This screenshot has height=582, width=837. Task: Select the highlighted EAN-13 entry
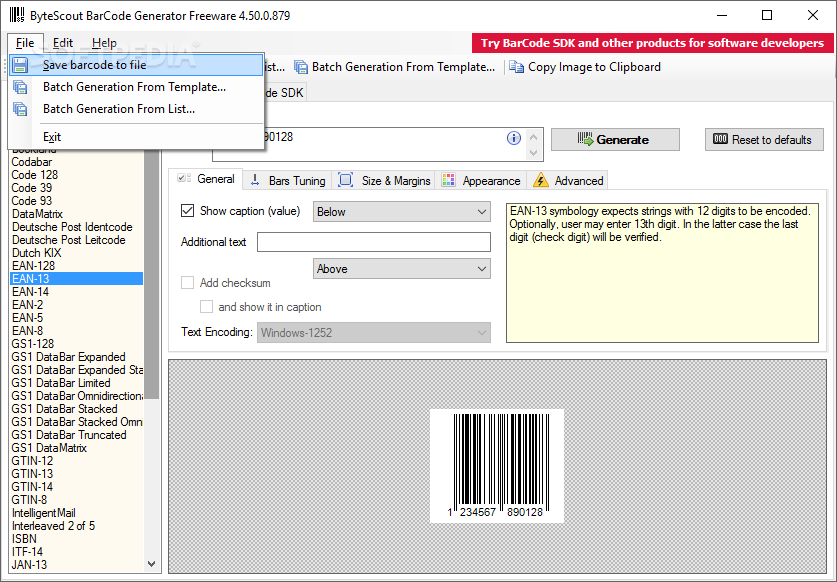click(x=76, y=279)
